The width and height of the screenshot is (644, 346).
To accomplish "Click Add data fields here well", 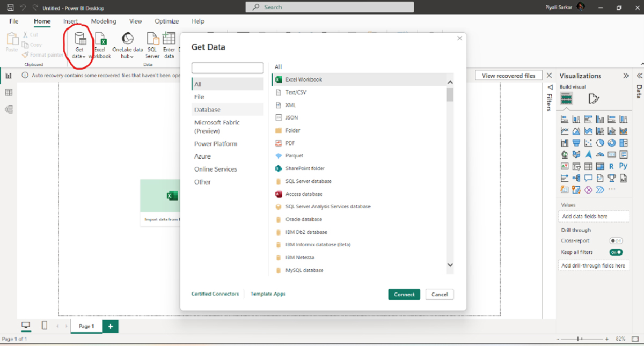I will coord(594,216).
